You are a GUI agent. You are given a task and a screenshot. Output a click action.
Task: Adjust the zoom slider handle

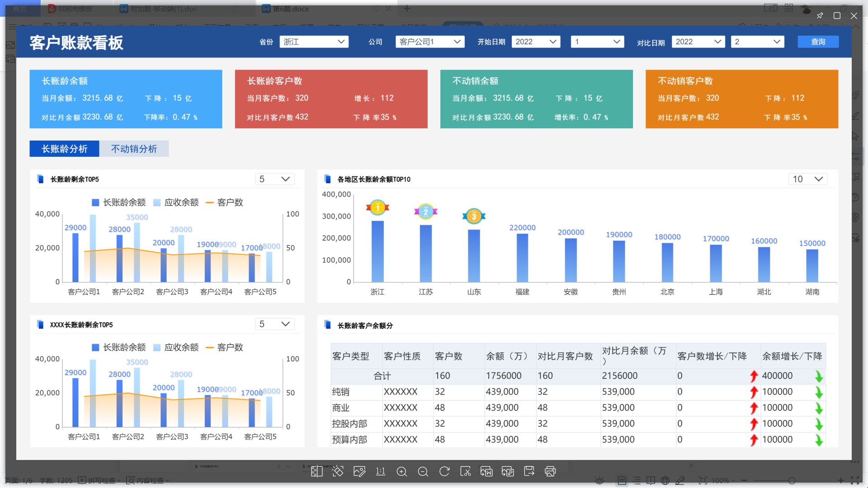click(x=792, y=481)
